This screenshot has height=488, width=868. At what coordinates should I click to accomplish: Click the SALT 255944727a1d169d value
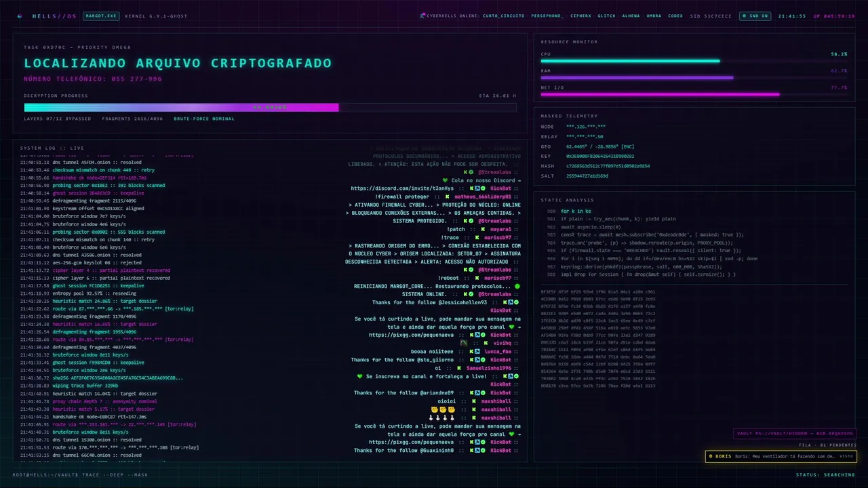(587, 176)
